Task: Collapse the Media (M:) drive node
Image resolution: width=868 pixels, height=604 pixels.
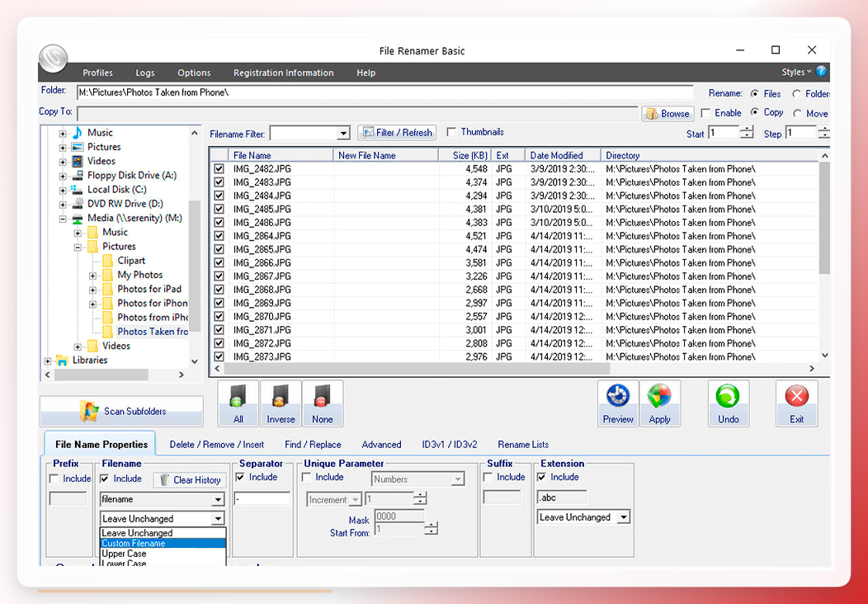Action: point(63,219)
